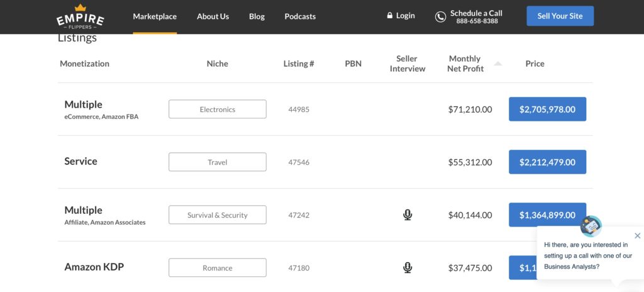
Task: Click Affiliate, Amazon Associates subtitle text
Action: pos(105,223)
